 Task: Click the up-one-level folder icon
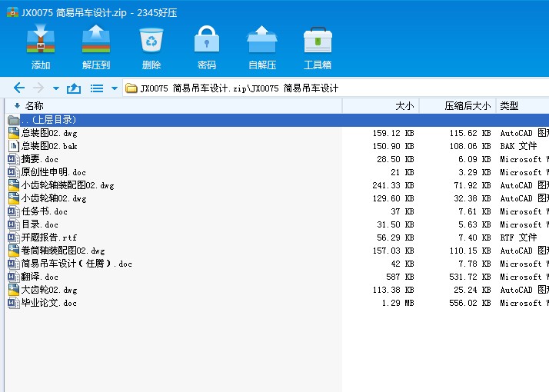pos(74,88)
